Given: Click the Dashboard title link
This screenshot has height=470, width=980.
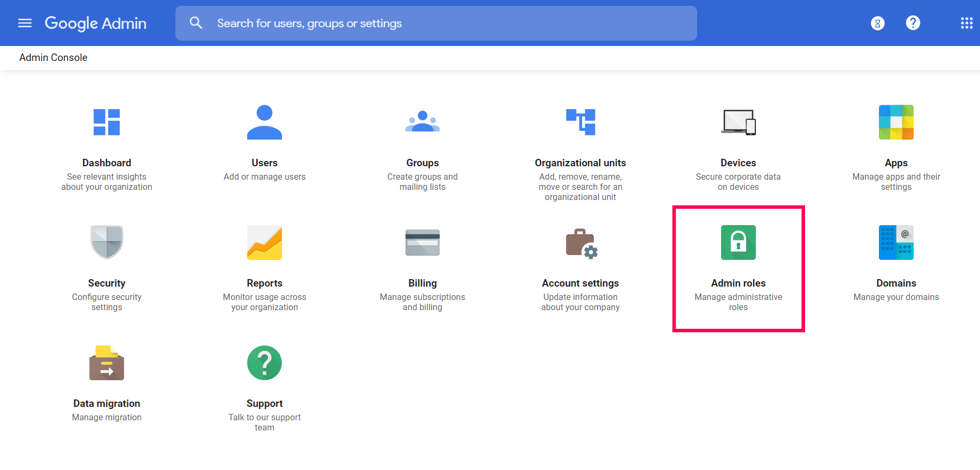Looking at the screenshot, I should pyautogui.click(x=107, y=163).
